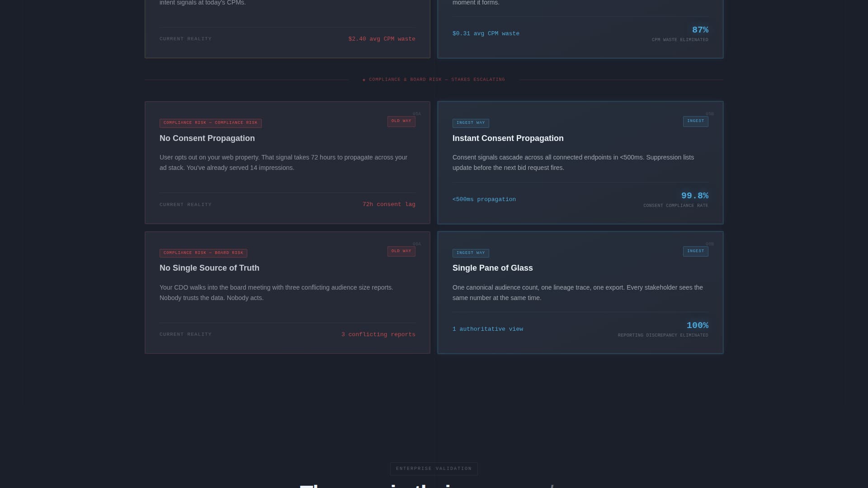
Task: Click the 'CPM WASTE ELIMINATED' caption
Action: (680, 40)
